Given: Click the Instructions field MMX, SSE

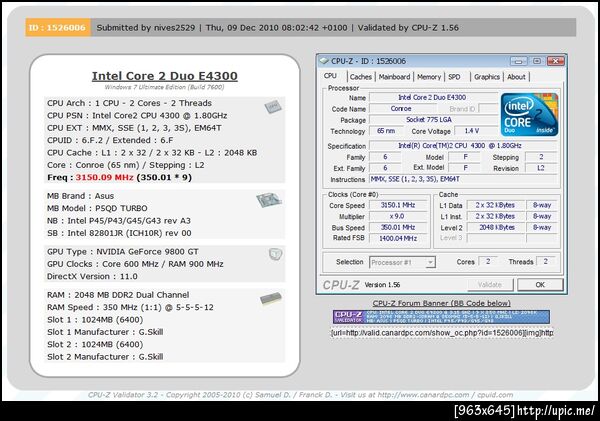Looking at the screenshot, I should pyautogui.click(x=463, y=179).
